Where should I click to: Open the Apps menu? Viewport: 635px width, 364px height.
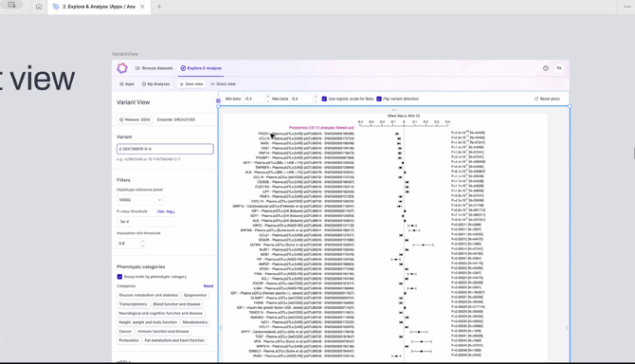127,83
